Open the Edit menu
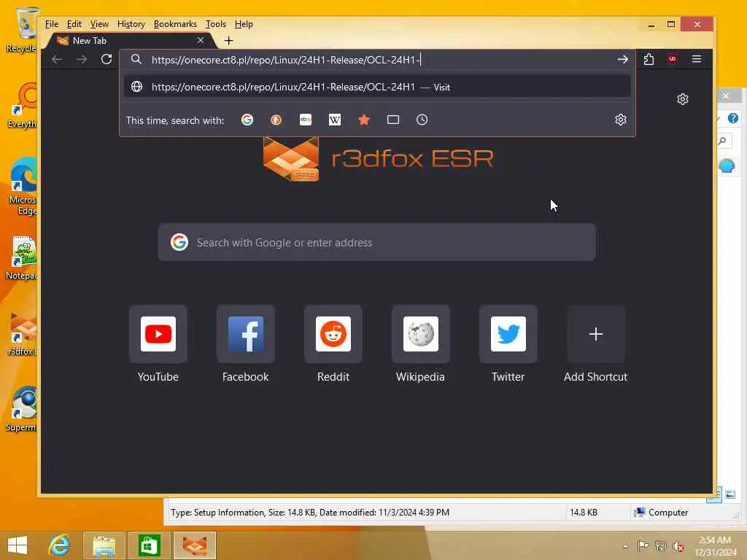The width and height of the screenshot is (747, 560). pos(74,24)
